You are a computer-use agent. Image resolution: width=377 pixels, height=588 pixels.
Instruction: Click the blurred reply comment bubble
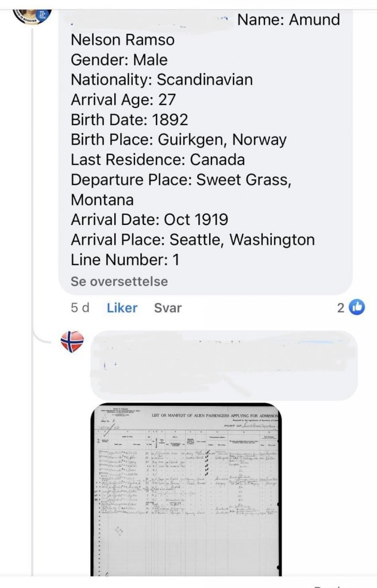pos(224,365)
